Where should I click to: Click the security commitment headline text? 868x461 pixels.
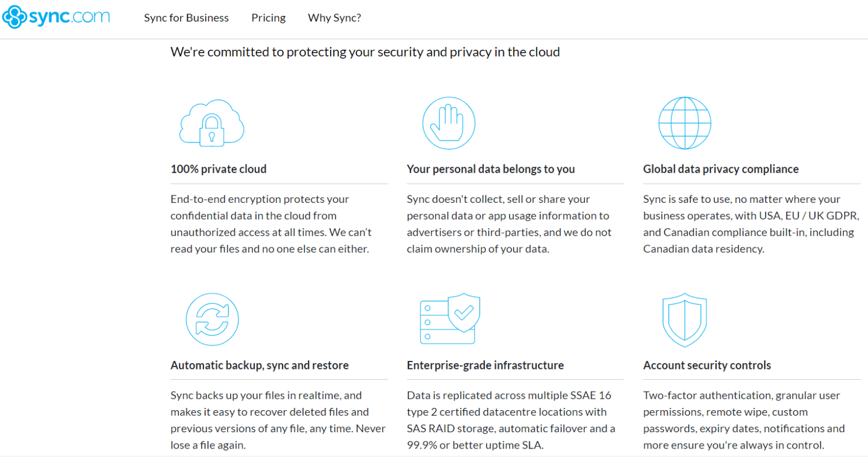click(365, 51)
